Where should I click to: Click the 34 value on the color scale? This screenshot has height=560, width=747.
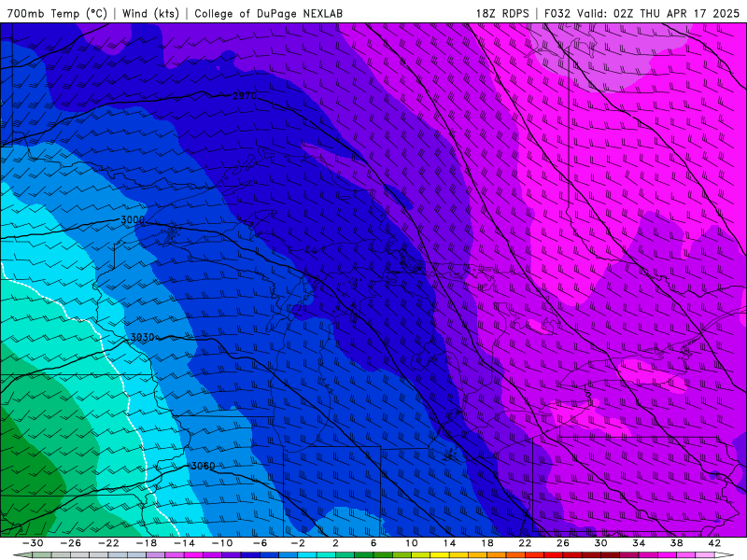[x=639, y=543]
